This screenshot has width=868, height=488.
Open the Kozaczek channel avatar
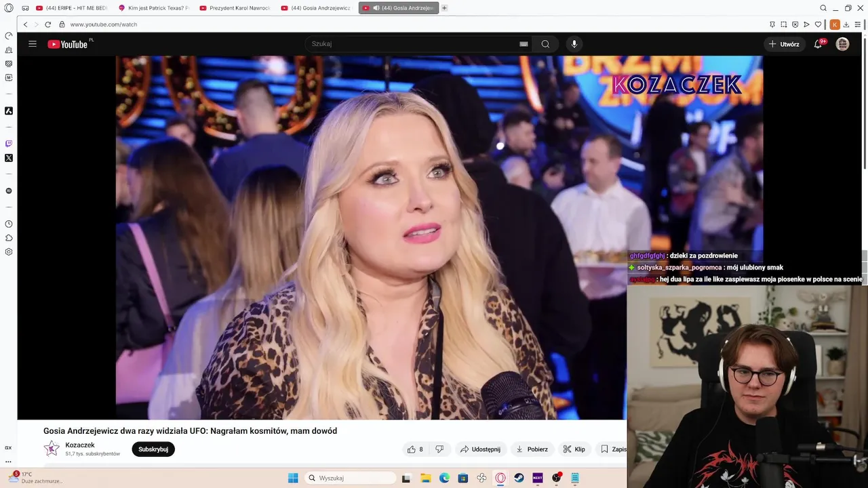click(x=52, y=448)
